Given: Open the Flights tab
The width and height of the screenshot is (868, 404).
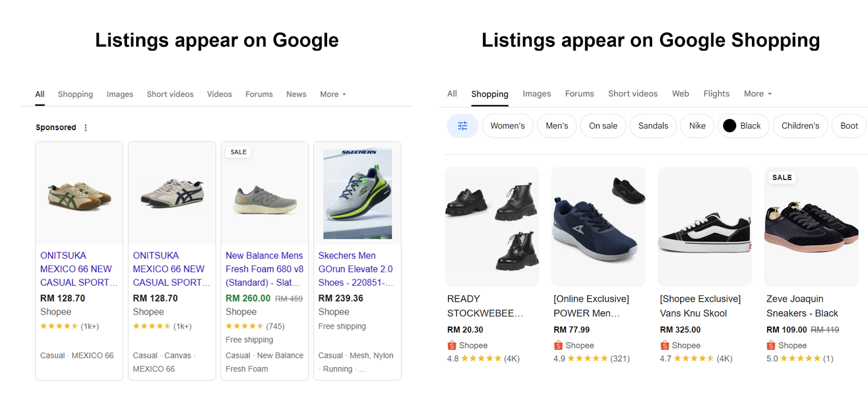Looking at the screenshot, I should [716, 93].
